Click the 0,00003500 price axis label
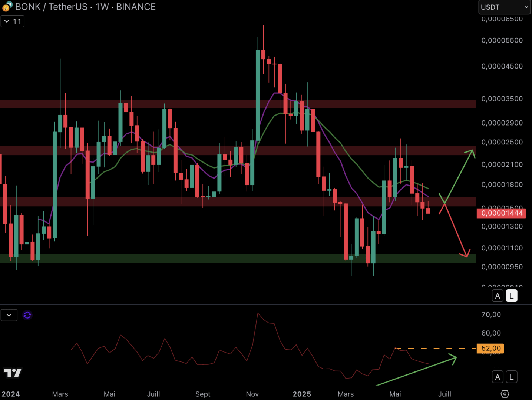 pos(502,99)
